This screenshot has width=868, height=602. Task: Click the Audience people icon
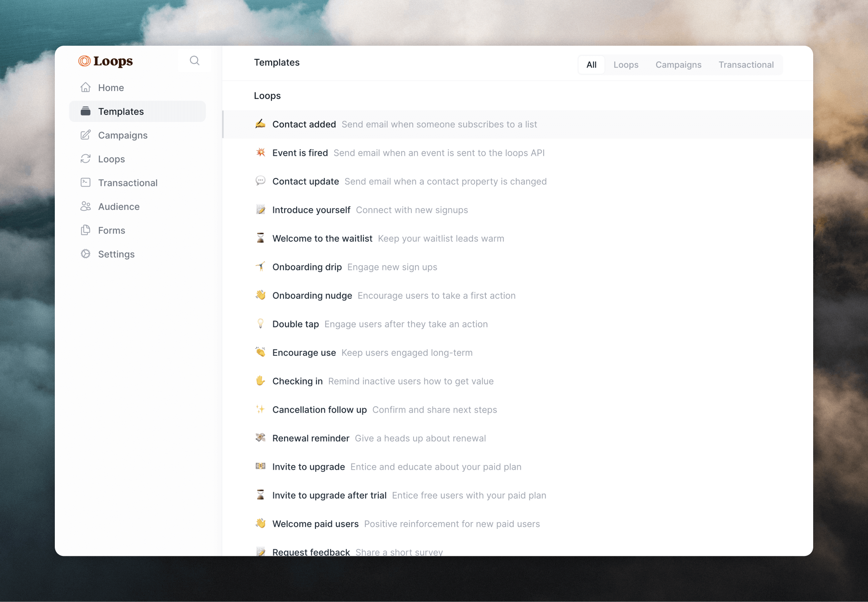[x=86, y=206]
